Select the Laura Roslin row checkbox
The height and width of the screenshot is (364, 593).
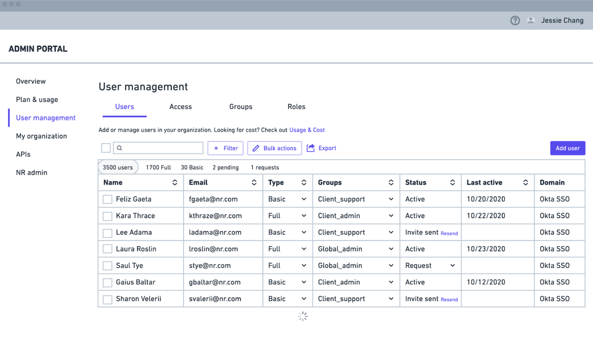coord(107,249)
